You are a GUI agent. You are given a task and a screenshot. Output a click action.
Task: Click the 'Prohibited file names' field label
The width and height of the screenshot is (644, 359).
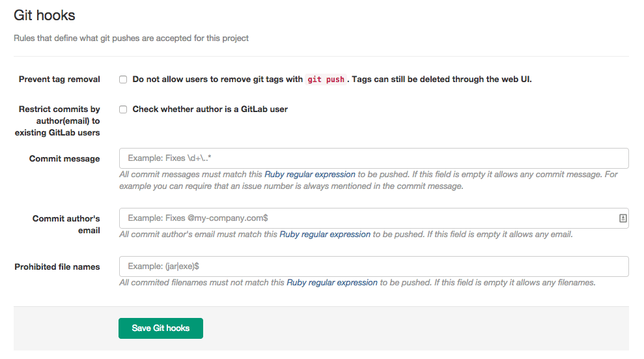coord(57,267)
